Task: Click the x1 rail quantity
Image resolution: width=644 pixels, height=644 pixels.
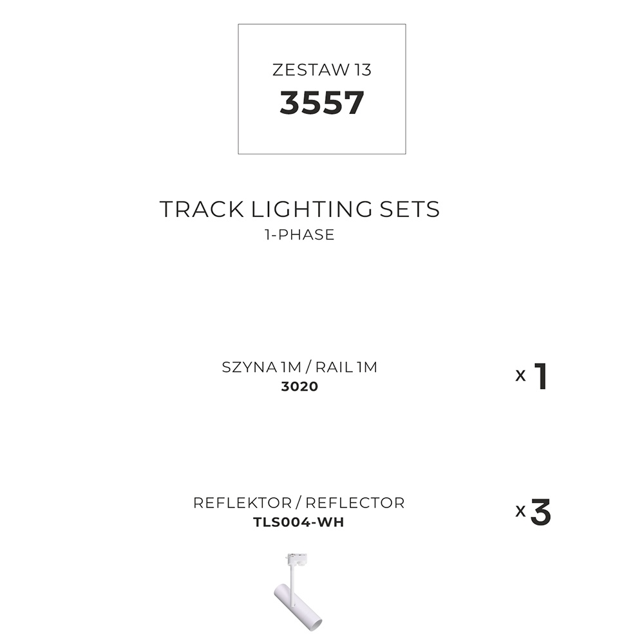Action: point(531,376)
